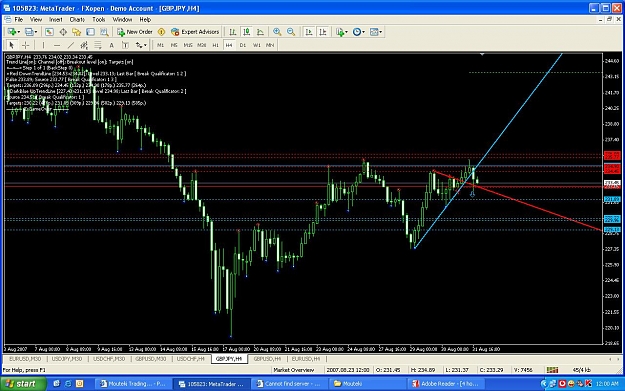This screenshot has width=625, height=391.
Task: Switch to the USDJPY,M30 chart tab
Action: pos(67,359)
